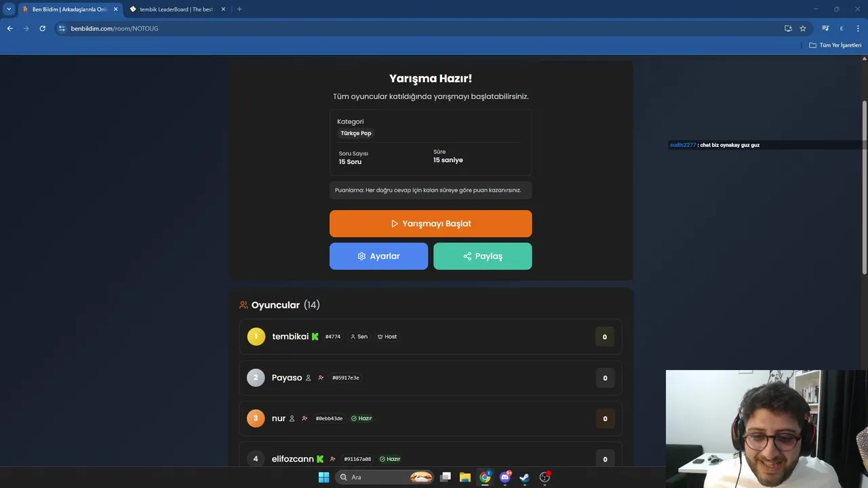
Task: Click rank 3 bronze medal circle
Action: [256, 418]
